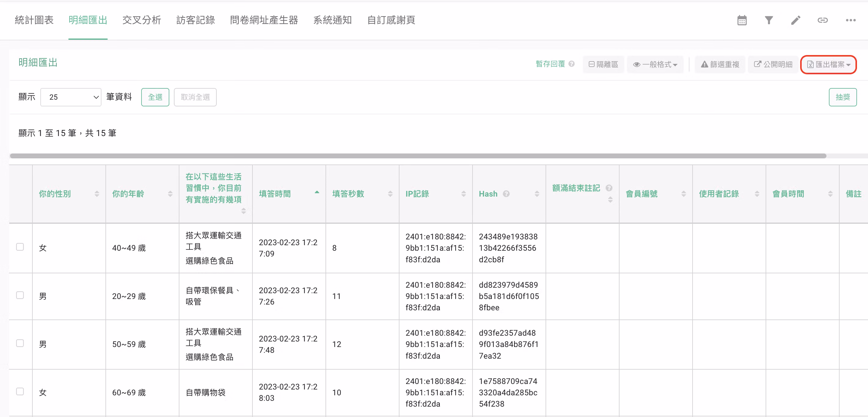Sort by Hash column arrows

(x=537, y=194)
